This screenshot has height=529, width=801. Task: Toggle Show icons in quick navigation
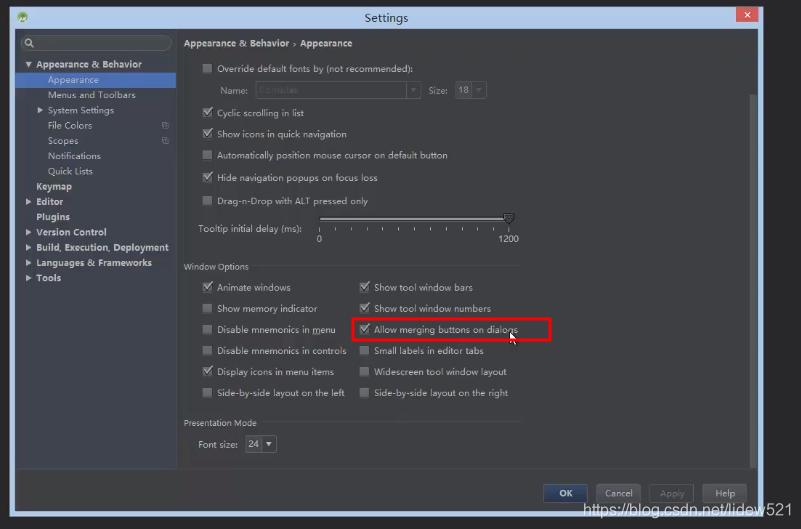point(207,134)
